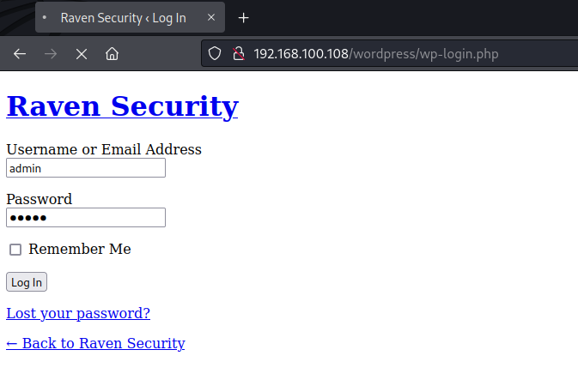Follow the Back to Raven Security link
This screenshot has width=578, height=392.
(x=95, y=343)
